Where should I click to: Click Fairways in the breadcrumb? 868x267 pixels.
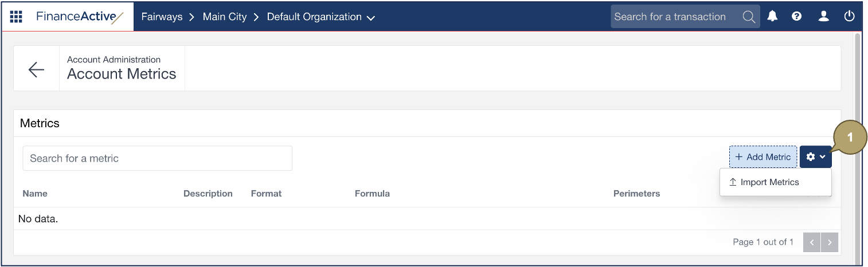point(162,17)
